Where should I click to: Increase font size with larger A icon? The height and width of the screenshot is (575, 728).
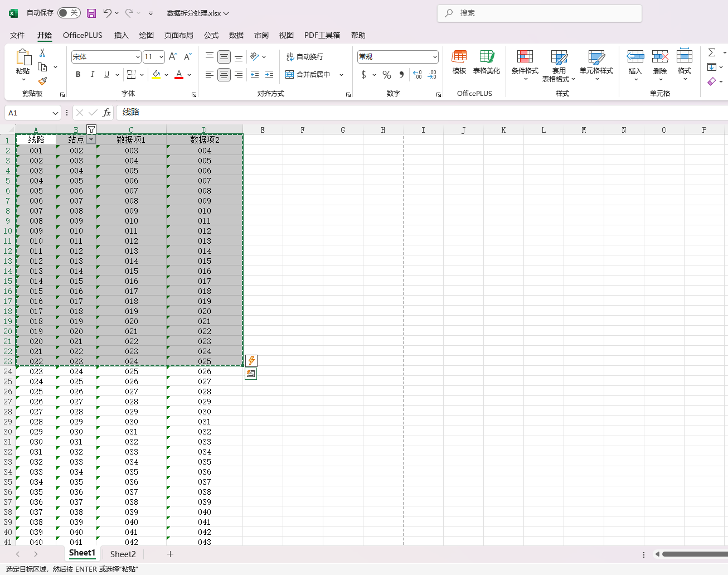173,56
